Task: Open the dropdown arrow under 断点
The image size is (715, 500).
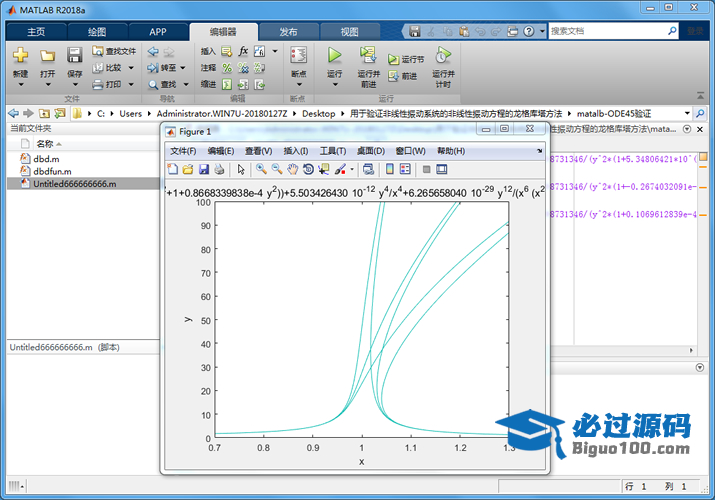Action: pyautogui.click(x=299, y=85)
